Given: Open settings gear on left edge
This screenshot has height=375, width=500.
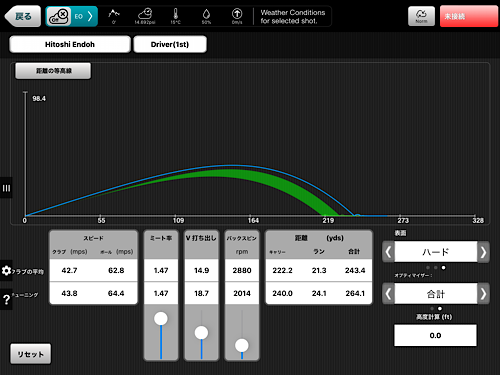Looking at the screenshot, I should (x=6, y=270).
